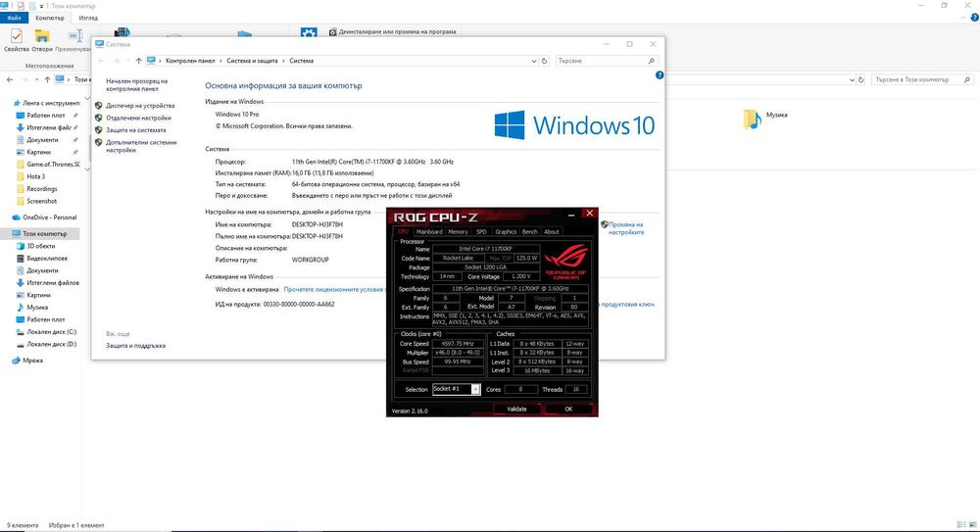Collapse the Explorer ribbon chevron
The image size is (980, 532).
coord(963,19)
